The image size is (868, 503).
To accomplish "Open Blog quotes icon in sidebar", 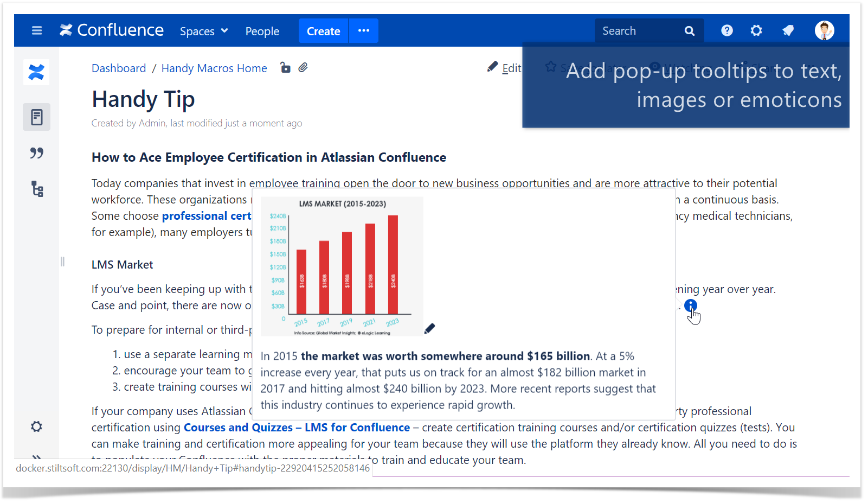I will (36, 153).
